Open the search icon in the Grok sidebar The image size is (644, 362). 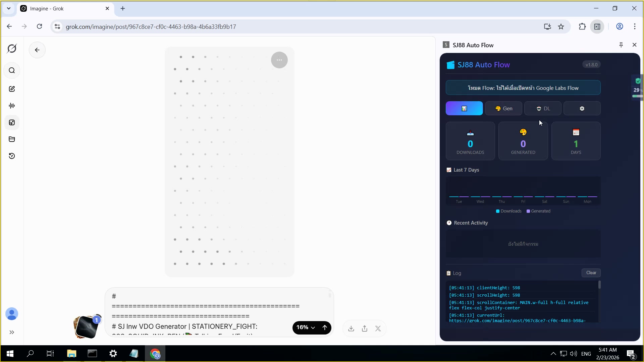[12, 70]
